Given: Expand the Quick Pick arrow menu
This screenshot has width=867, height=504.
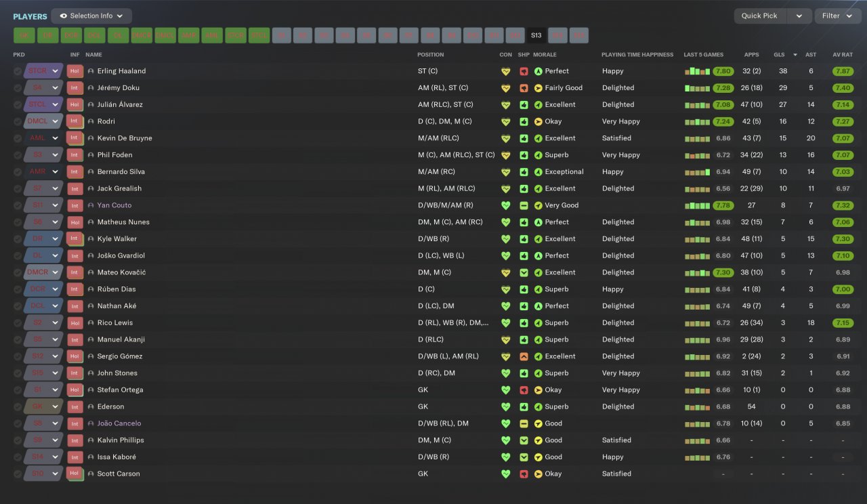Looking at the screenshot, I should click(799, 16).
